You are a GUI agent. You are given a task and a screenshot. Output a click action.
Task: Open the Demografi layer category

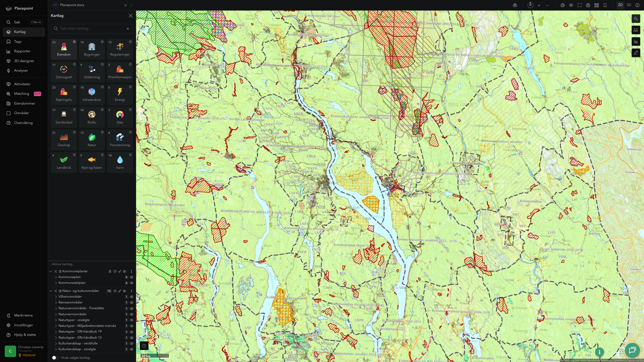(x=64, y=72)
